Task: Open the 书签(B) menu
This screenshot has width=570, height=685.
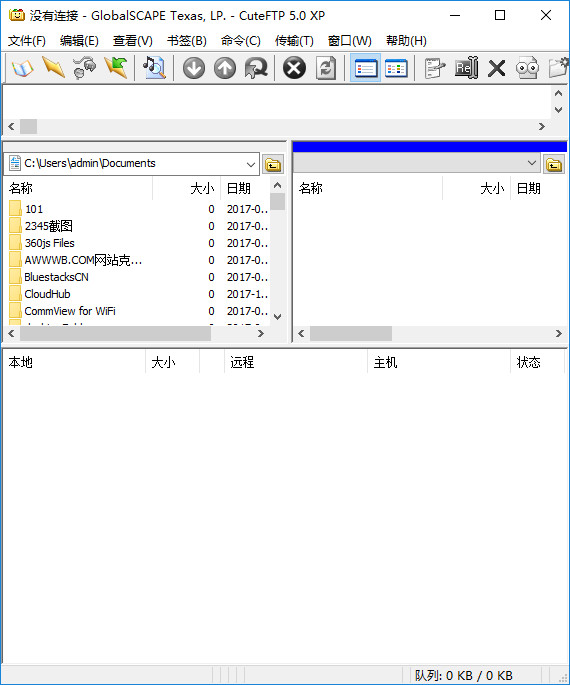Action: point(187,41)
